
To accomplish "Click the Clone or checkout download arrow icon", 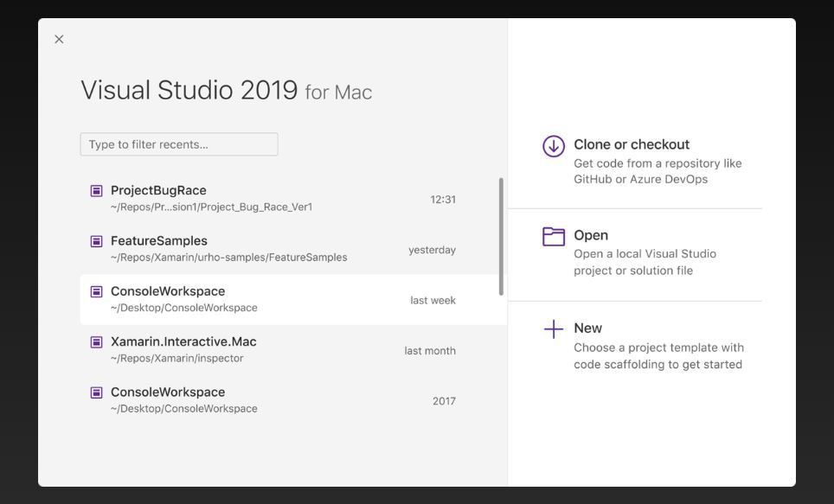I will [x=554, y=146].
